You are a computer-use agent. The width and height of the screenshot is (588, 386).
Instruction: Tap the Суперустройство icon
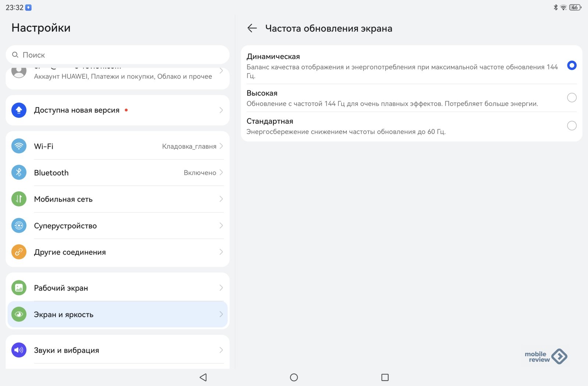point(19,226)
